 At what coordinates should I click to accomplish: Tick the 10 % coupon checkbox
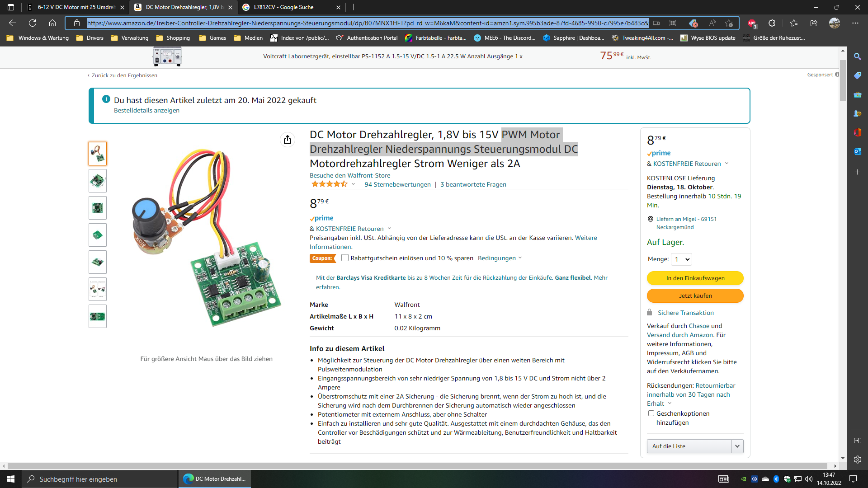[345, 258]
